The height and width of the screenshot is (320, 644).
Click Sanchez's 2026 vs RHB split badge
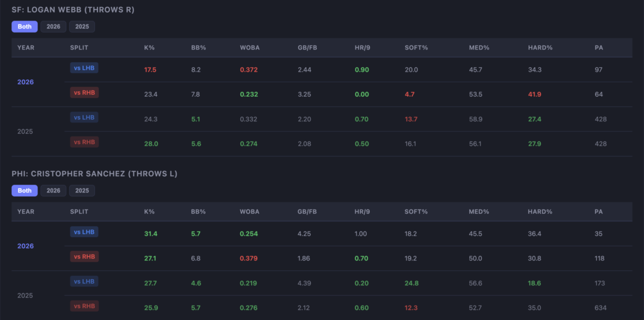(84, 256)
